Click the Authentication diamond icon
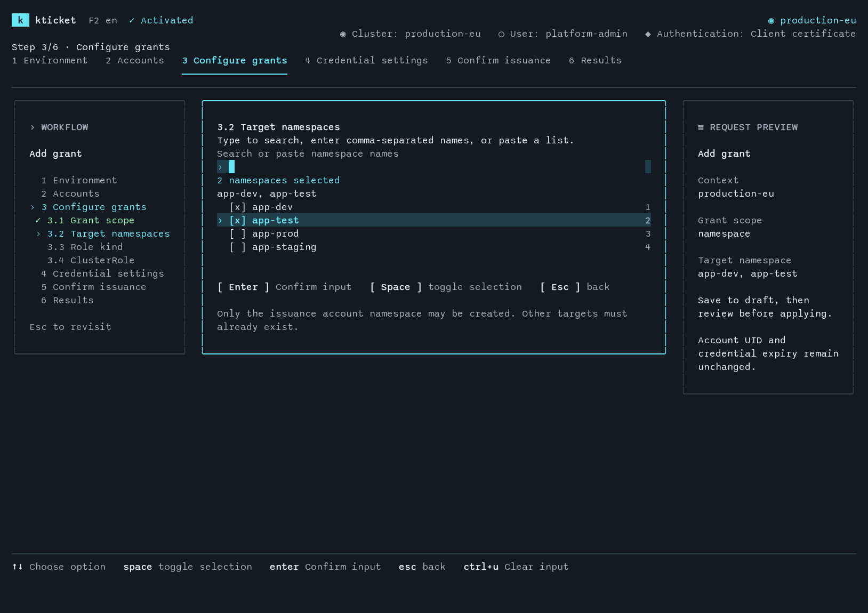The height and width of the screenshot is (613, 868). [x=648, y=34]
